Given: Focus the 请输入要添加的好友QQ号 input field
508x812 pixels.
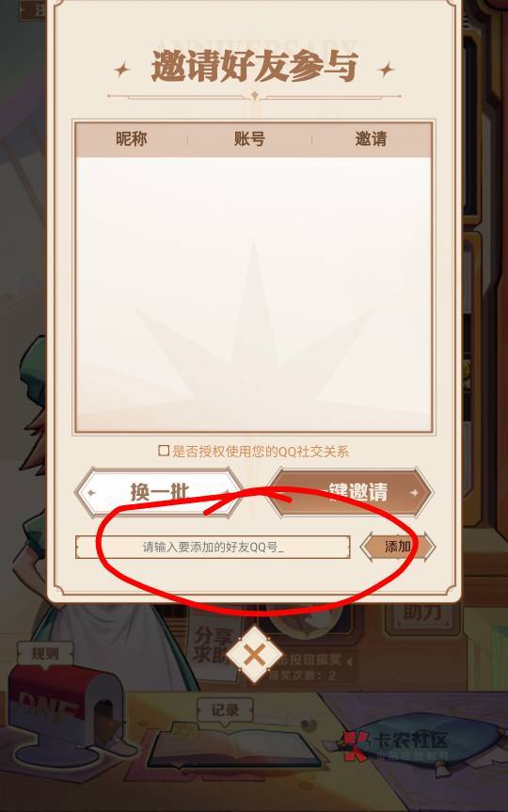Looking at the screenshot, I should tap(213, 547).
